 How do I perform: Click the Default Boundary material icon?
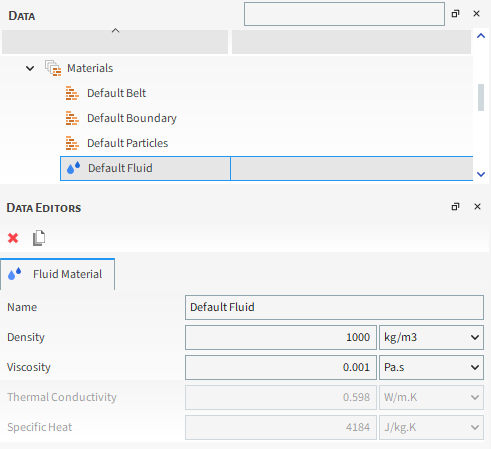coord(72,118)
